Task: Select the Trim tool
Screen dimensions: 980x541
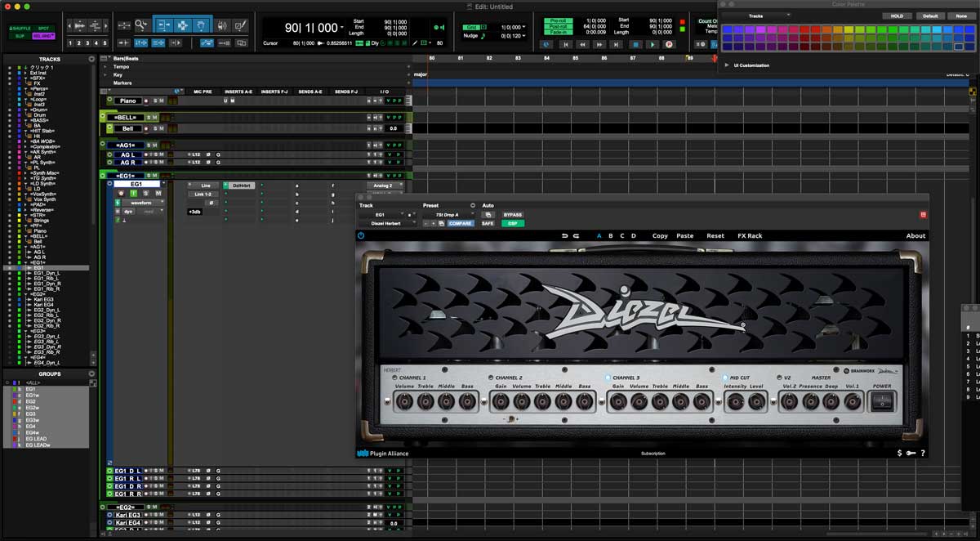Action: [x=164, y=25]
